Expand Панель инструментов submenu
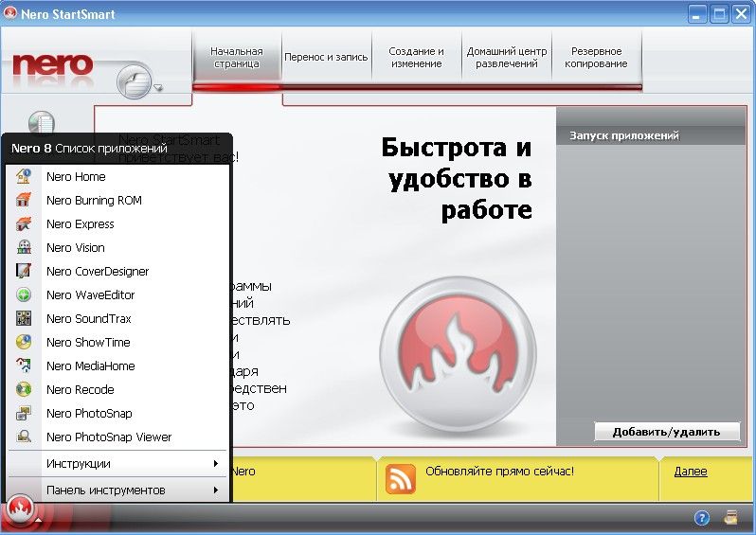The image size is (756, 535). [118, 490]
